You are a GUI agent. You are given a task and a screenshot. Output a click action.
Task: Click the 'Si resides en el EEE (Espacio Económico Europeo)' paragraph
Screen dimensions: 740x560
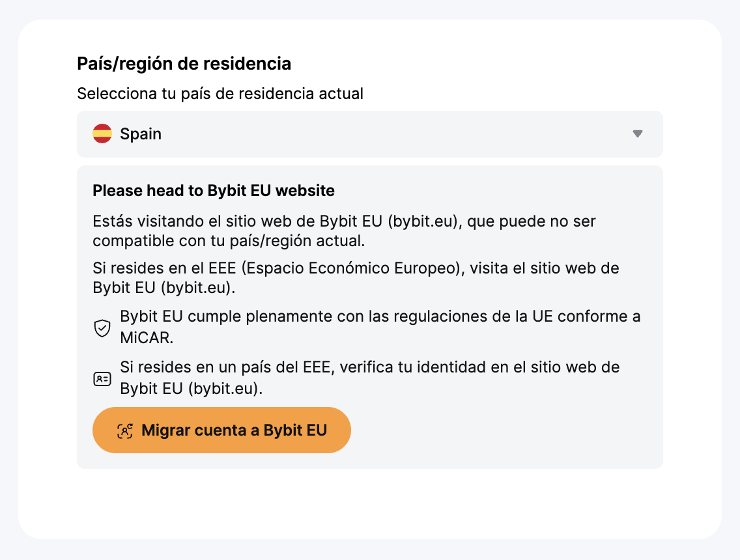356,277
